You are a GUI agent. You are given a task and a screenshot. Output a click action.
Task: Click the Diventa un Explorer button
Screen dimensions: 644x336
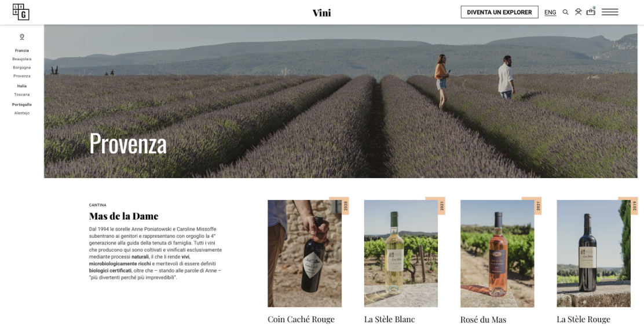(x=499, y=12)
